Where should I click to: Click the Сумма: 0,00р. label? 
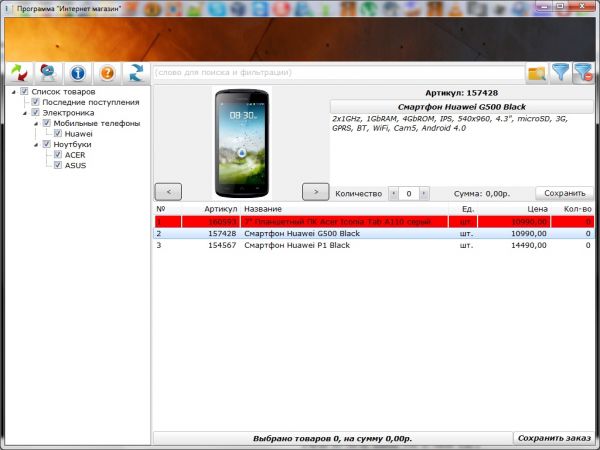pos(482,194)
